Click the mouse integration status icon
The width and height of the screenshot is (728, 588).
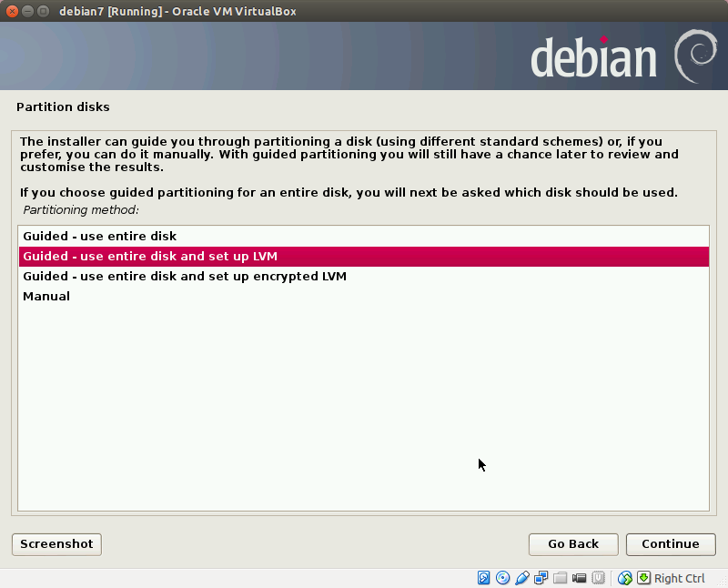click(625, 578)
